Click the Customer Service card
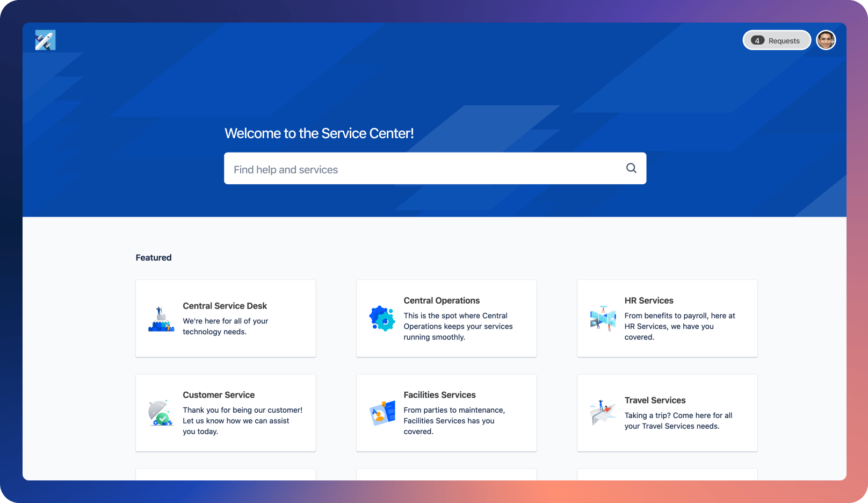868x503 pixels. pos(225,413)
